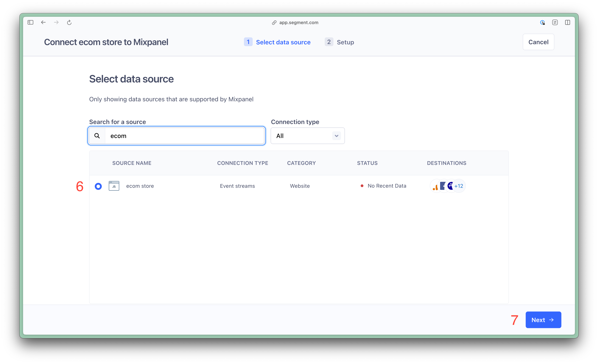The height and width of the screenshot is (364, 598).
Task: Click the blue Next button
Action: (x=543, y=320)
